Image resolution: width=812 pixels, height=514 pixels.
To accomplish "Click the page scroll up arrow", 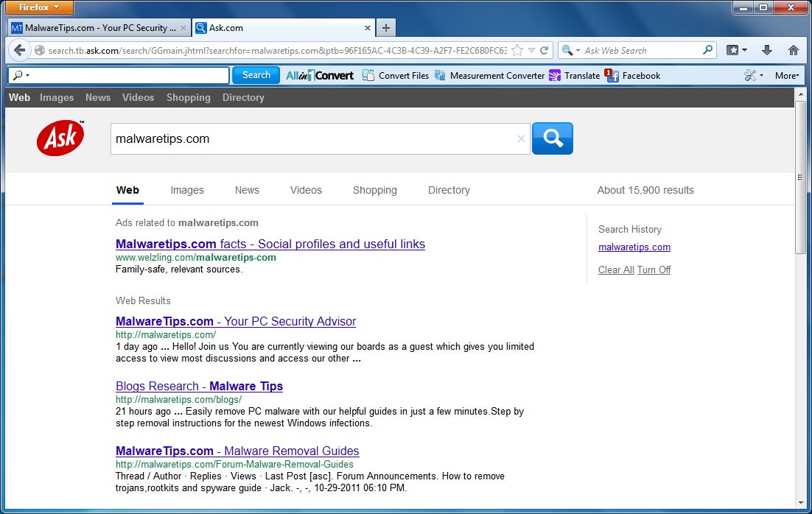I will pyautogui.click(x=801, y=95).
